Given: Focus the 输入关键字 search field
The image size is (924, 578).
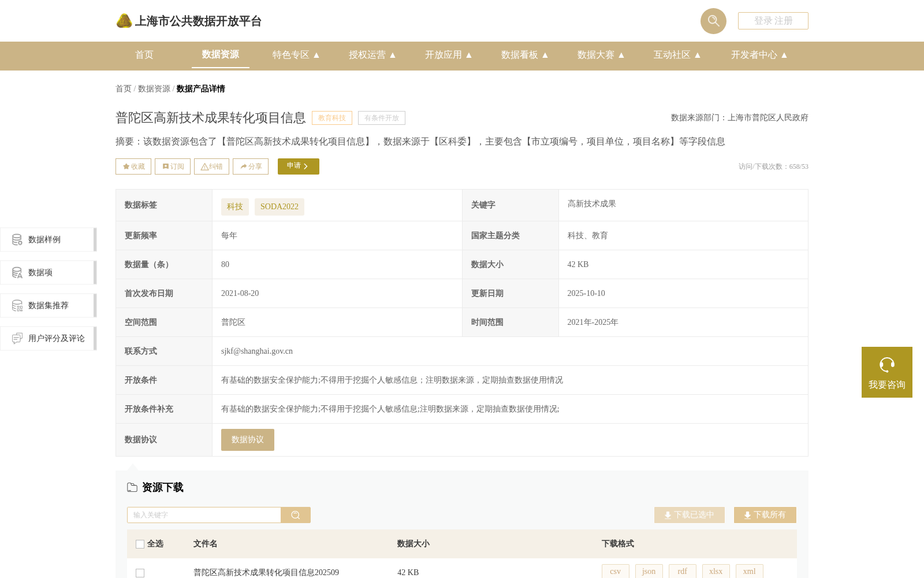Looking at the screenshot, I should point(204,515).
